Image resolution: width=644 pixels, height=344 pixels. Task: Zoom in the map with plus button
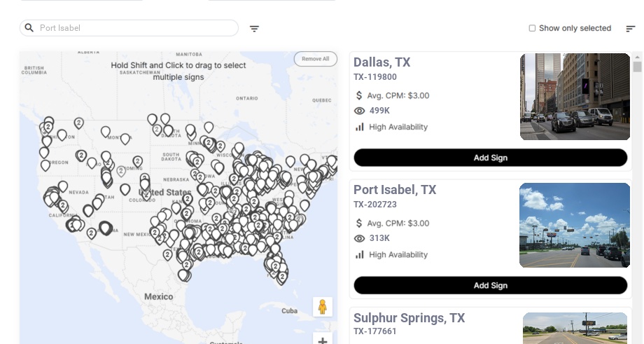tap(323, 340)
